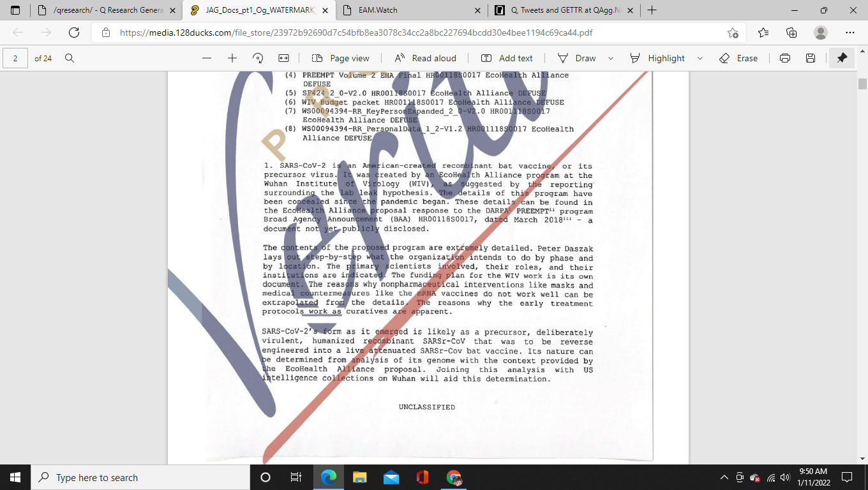Go forward to the next page
The width and height of the screenshot is (868, 490).
[x=46, y=33]
